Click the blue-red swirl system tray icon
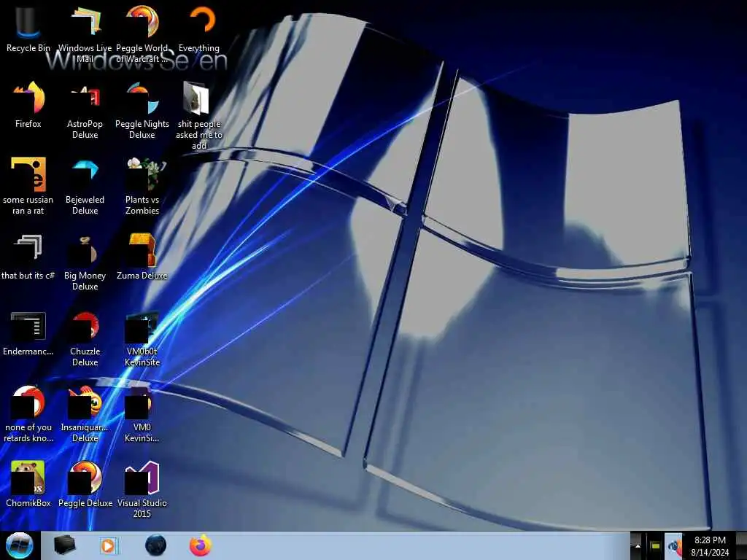The width and height of the screenshot is (747, 560). point(673,546)
